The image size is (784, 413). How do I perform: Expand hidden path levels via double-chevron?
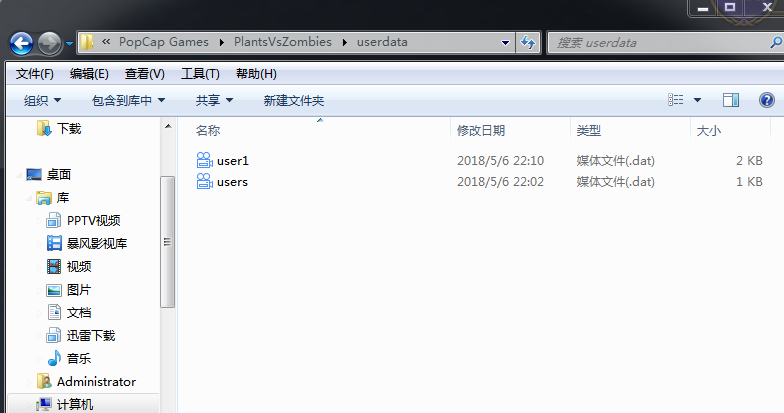(x=106, y=42)
